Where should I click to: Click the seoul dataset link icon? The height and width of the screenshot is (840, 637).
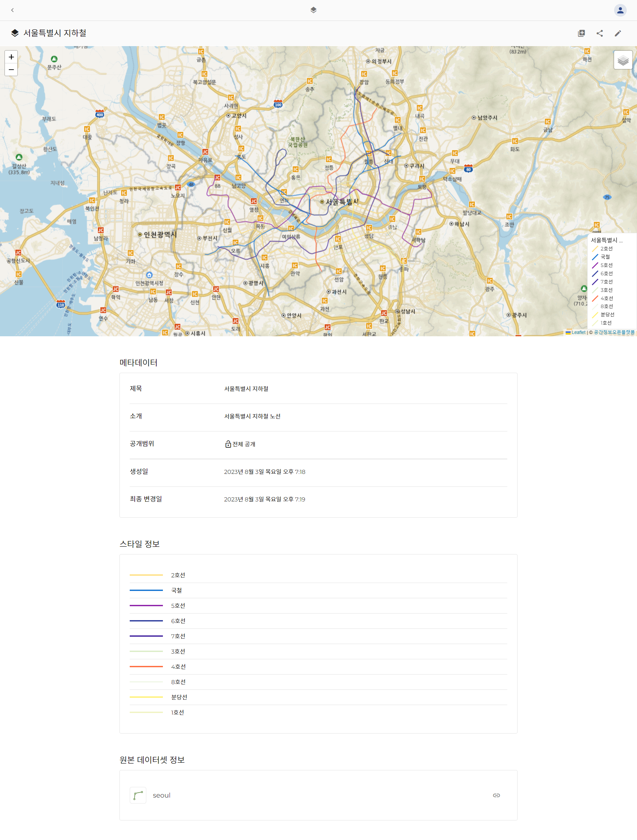[496, 795]
